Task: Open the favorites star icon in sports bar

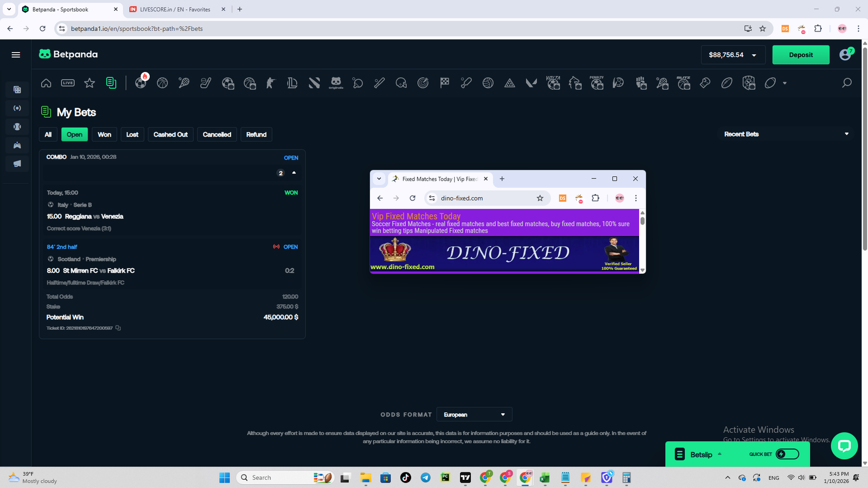Action: click(90, 83)
